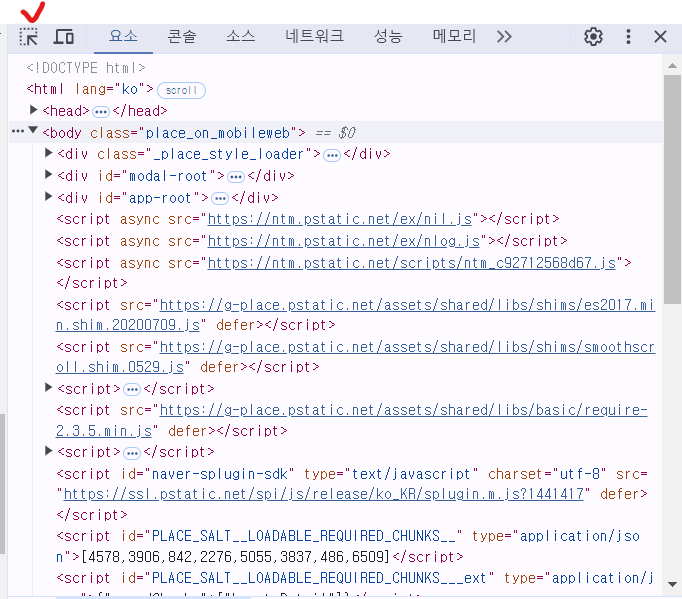The image size is (682, 599).
Task: Open the smoothscroll.shim.0529.js link
Action: click(355, 357)
